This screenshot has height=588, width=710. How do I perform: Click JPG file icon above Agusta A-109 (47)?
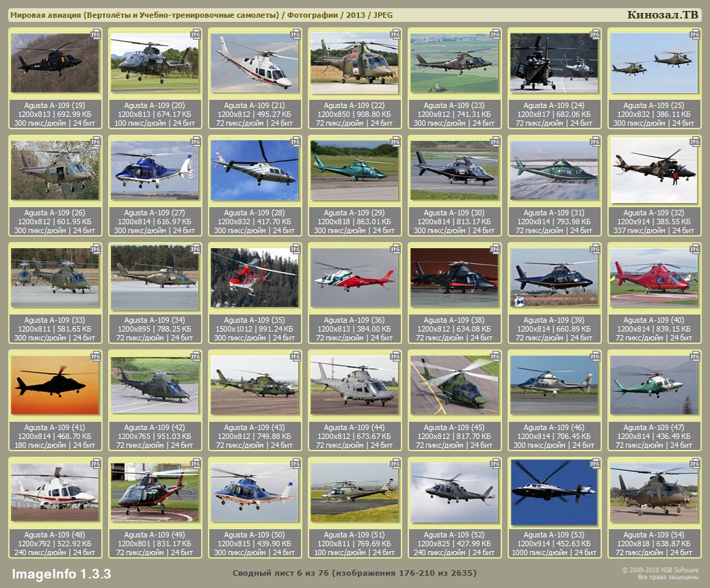click(695, 356)
